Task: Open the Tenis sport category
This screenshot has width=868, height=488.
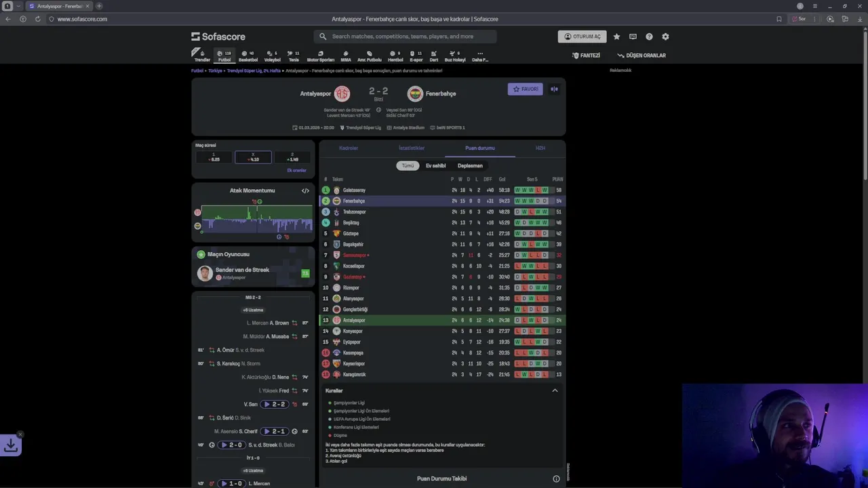Action: 294,56
